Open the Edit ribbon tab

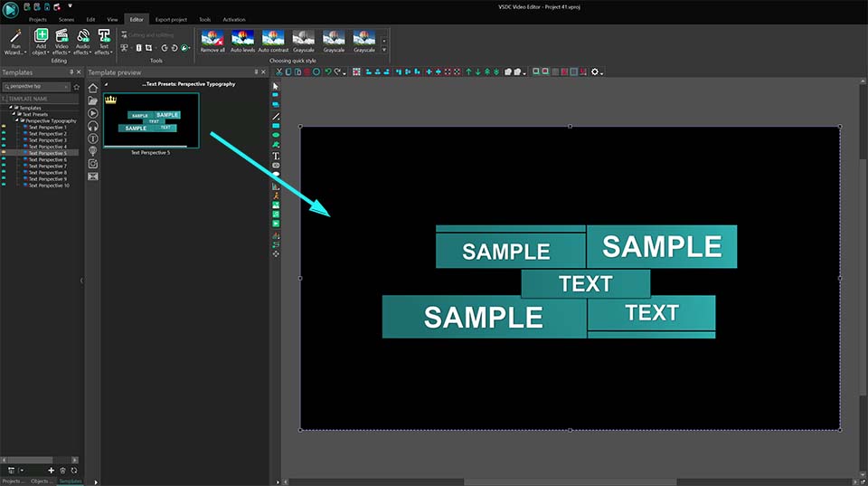[90, 19]
